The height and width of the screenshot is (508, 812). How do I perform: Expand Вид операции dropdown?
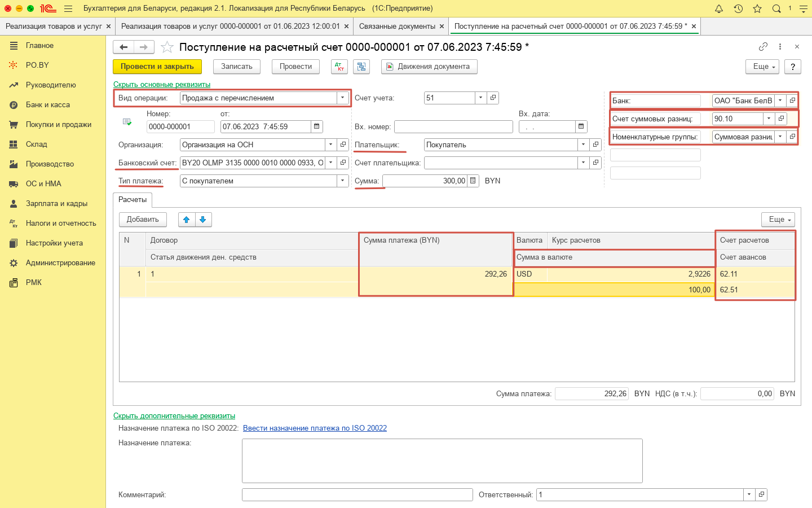click(x=342, y=98)
